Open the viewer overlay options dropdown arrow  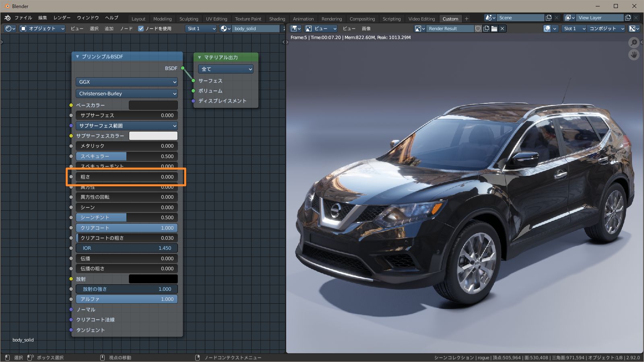coord(555,29)
